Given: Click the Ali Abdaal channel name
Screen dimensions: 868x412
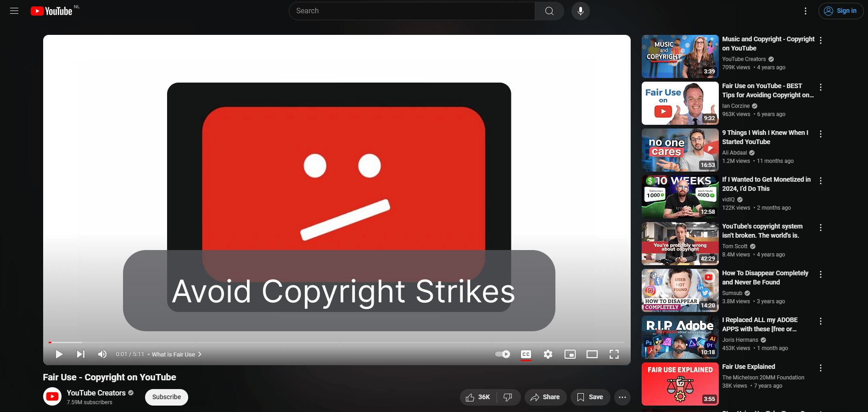Looking at the screenshot, I should (x=734, y=153).
